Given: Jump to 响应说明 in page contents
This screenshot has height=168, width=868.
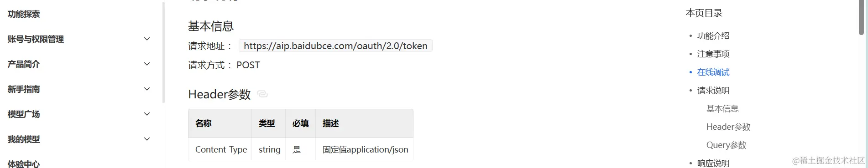Looking at the screenshot, I should 713,163.
